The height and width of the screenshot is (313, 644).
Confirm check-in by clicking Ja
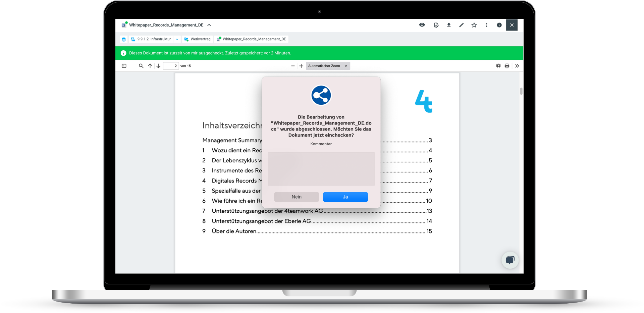pyautogui.click(x=345, y=197)
